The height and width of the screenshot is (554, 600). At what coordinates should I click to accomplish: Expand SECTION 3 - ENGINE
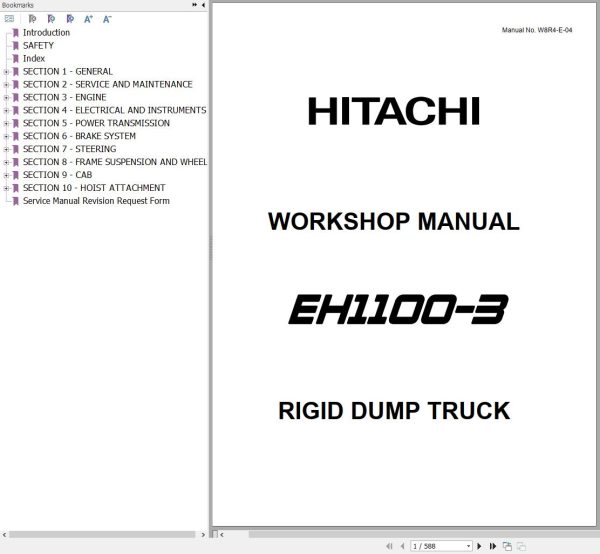6,98
